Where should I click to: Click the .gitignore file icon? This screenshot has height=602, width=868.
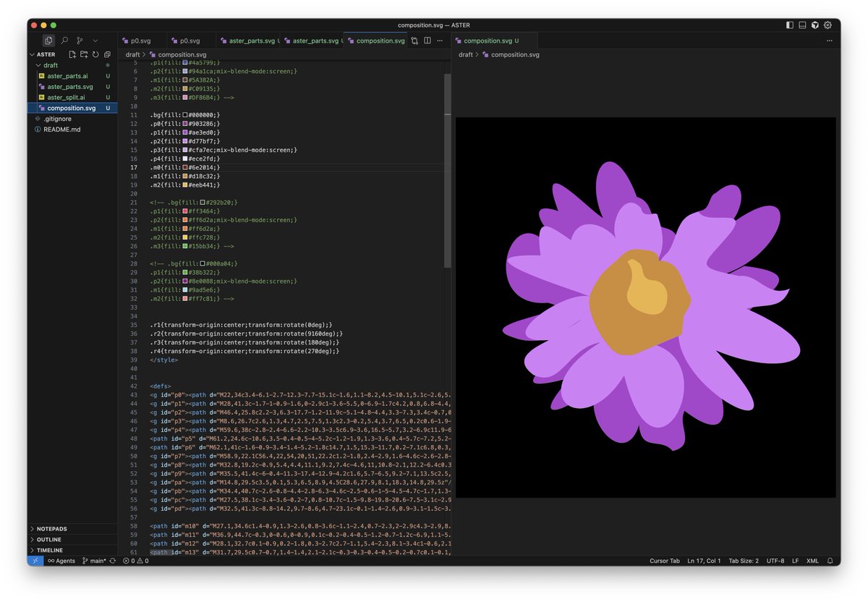click(x=38, y=119)
